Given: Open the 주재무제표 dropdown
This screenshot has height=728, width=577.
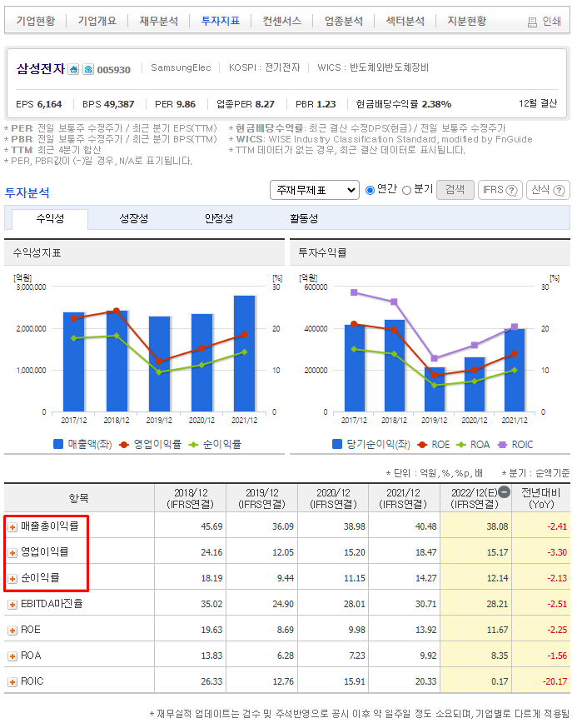Looking at the screenshot, I should (x=314, y=190).
